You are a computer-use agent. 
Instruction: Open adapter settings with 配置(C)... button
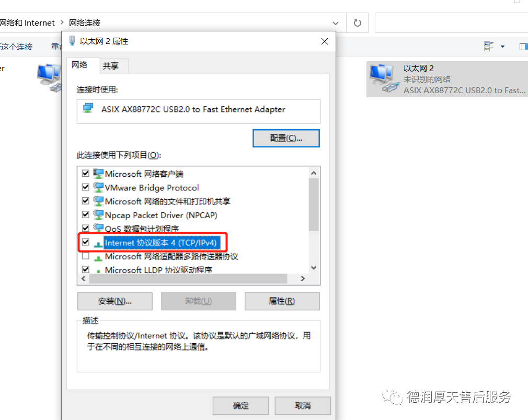tap(286, 138)
